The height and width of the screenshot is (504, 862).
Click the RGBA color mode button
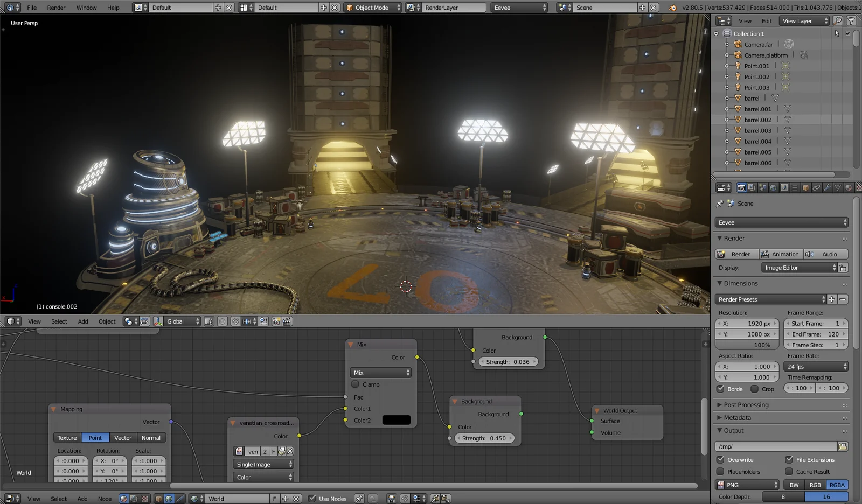pos(837,484)
